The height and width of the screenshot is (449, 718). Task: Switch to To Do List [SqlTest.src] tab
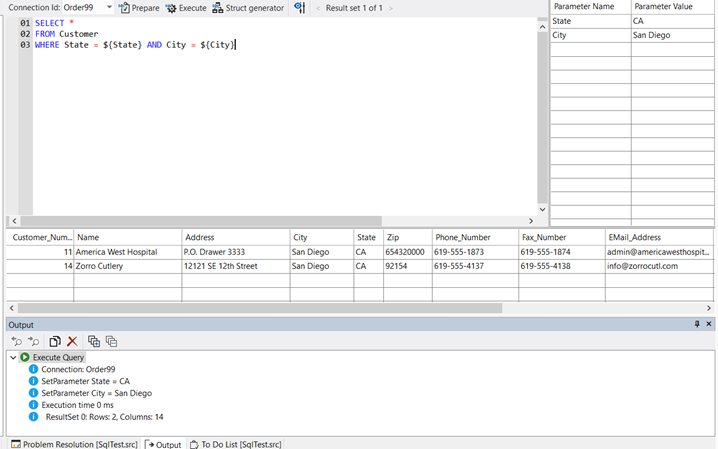[236, 444]
